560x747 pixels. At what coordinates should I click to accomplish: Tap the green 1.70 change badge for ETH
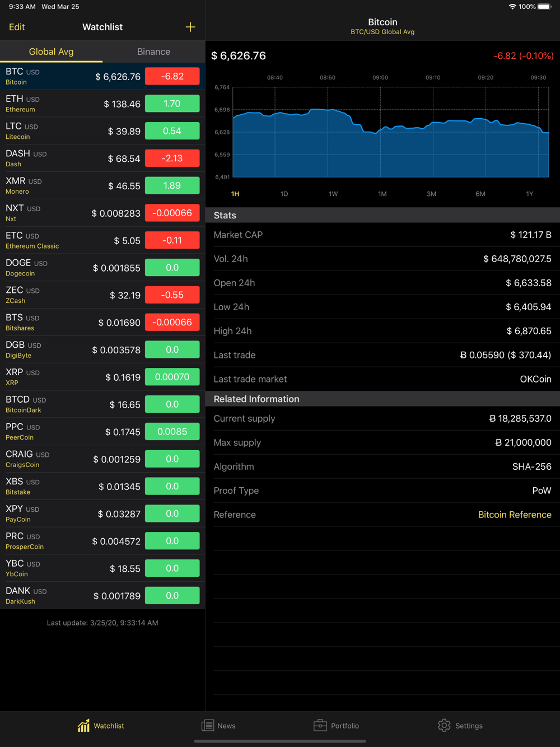click(x=172, y=104)
